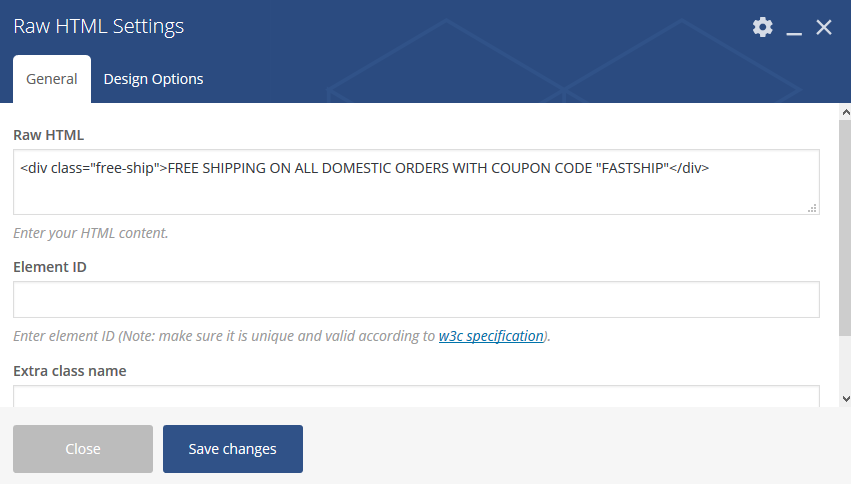Image resolution: width=851 pixels, height=484 pixels.
Task: Click the vertical scrollbar thumb
Action: [846, 228]
